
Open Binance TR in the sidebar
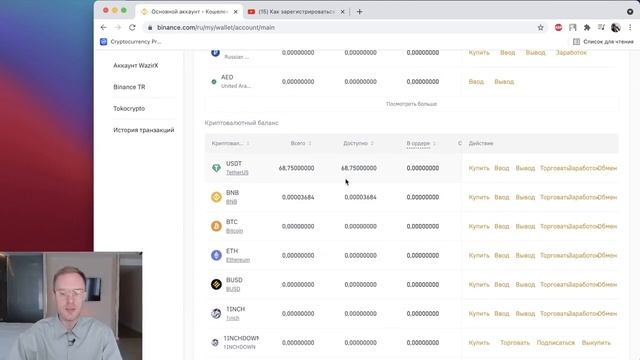[x=129, y=87]
